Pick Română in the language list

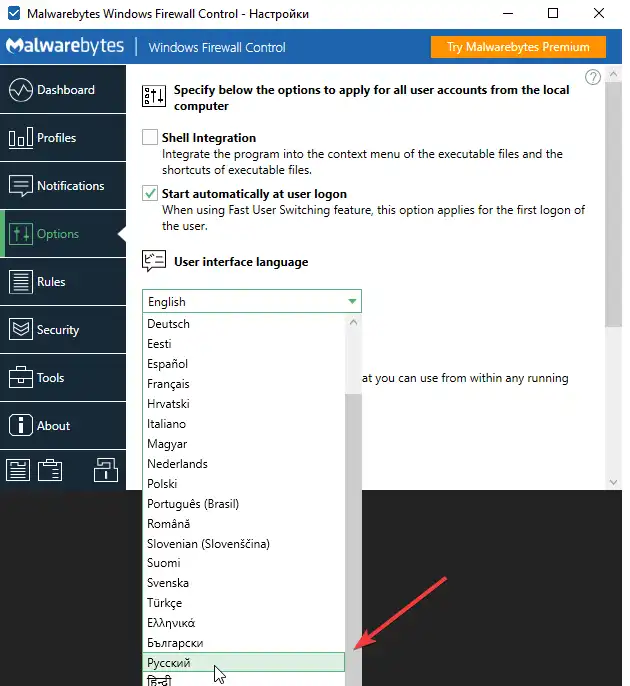click(x=244, y=524)
